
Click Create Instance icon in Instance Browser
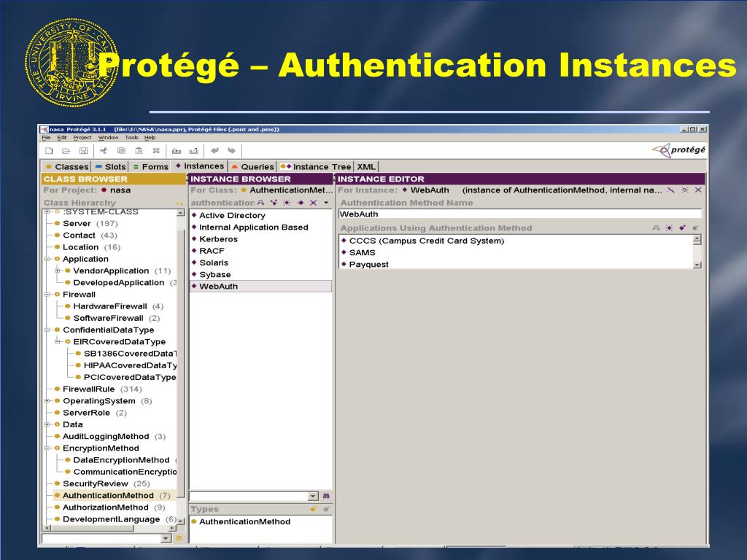(x=287, y=203)
